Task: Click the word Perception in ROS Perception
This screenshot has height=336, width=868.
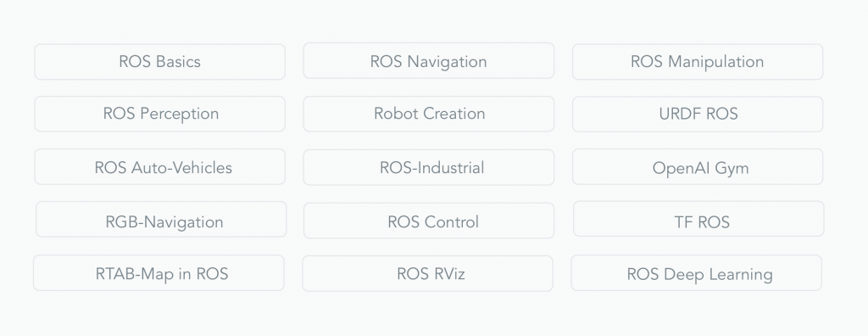Action: (179, 114)
